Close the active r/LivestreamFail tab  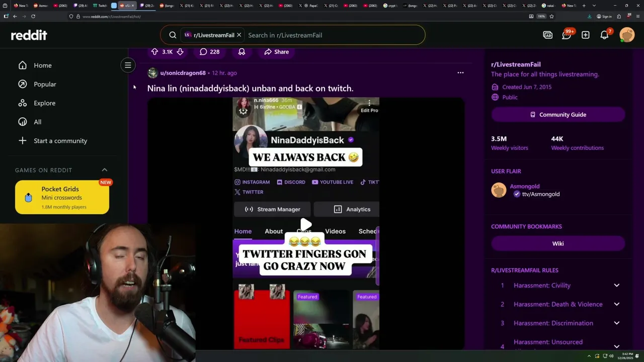click(x=133, y=6)
